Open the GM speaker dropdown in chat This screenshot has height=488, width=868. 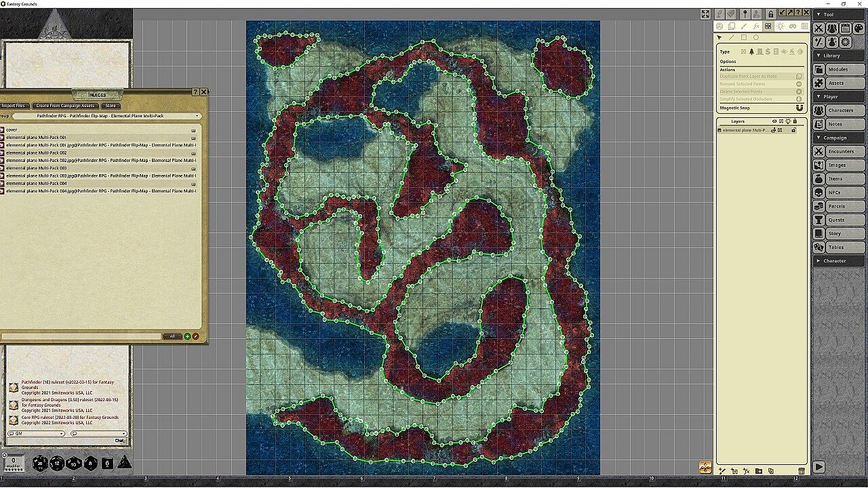coord(35,433)
